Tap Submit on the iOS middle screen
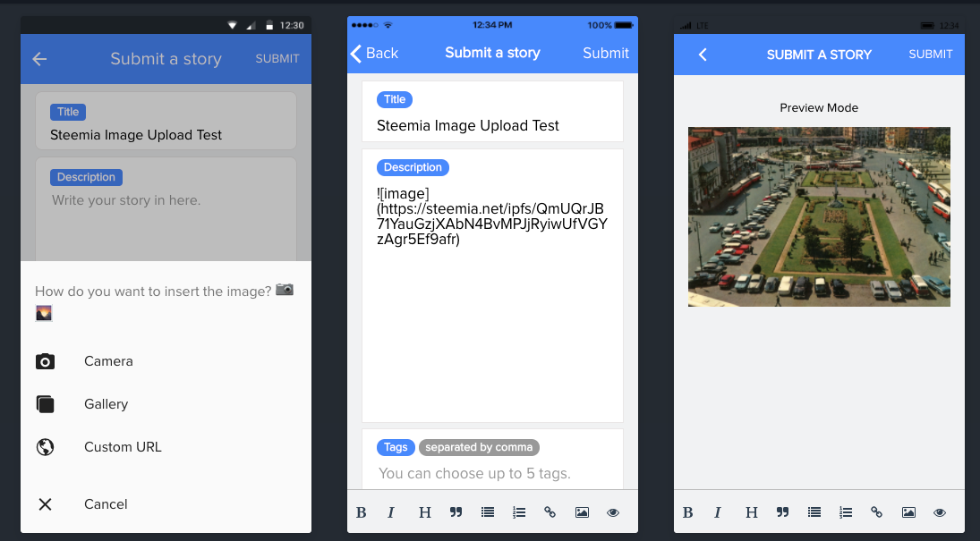 606,53
